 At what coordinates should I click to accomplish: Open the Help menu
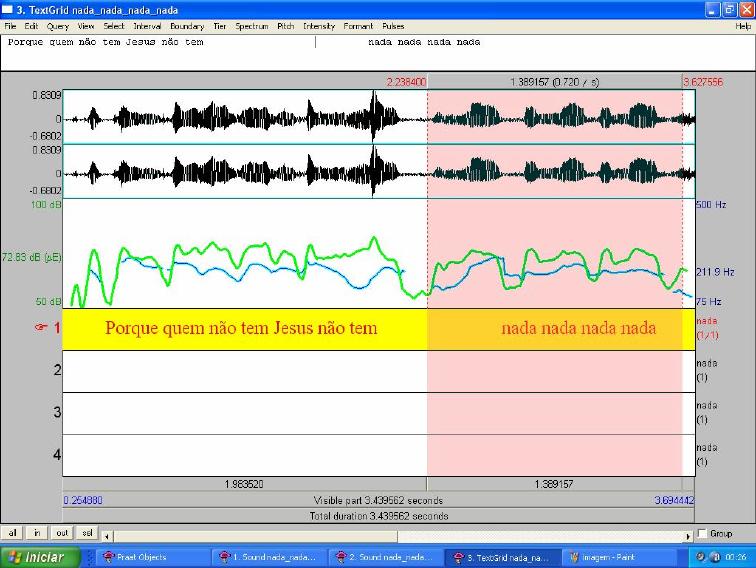click(x=742, y=27)
